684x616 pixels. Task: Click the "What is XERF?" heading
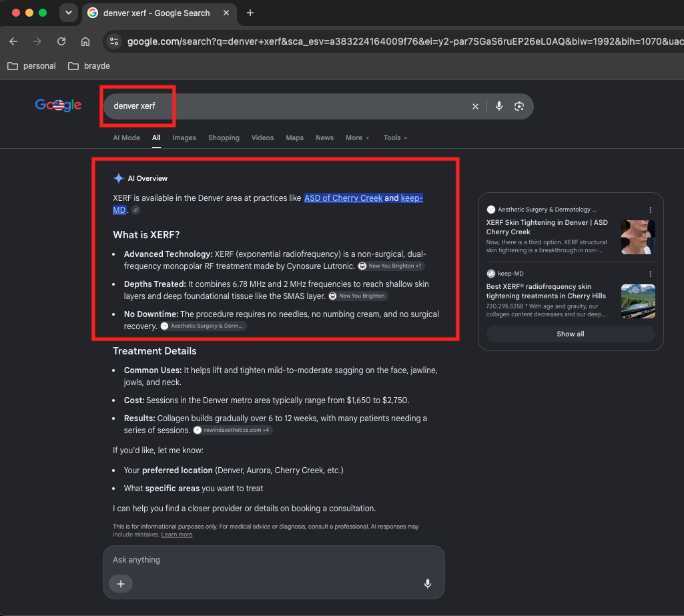point(146,235)
